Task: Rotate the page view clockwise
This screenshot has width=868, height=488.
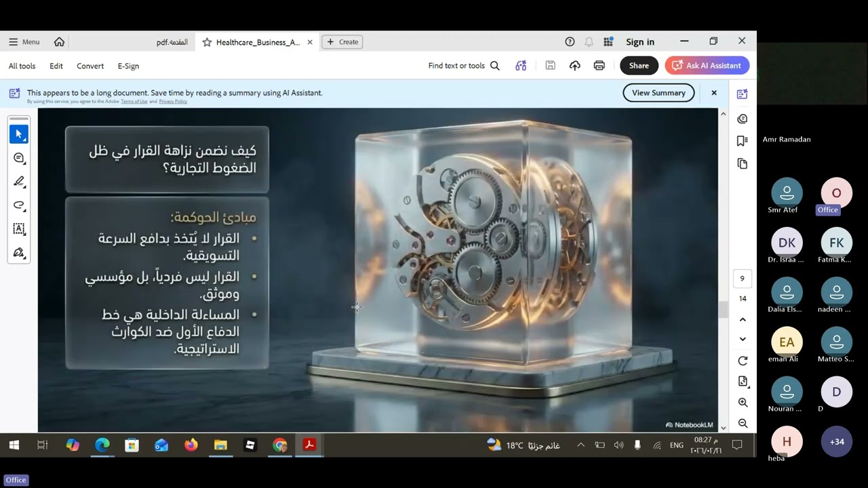Action: click(x=743, y=361)
